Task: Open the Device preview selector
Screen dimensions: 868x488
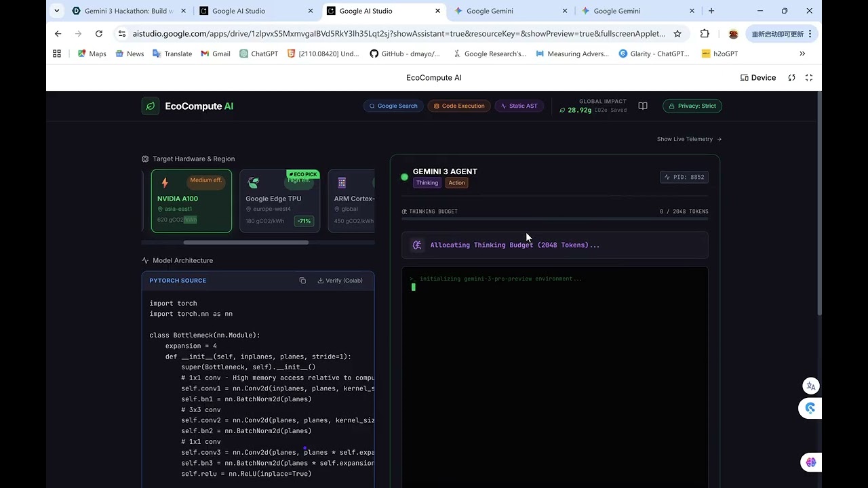Action: coord(758,78)
